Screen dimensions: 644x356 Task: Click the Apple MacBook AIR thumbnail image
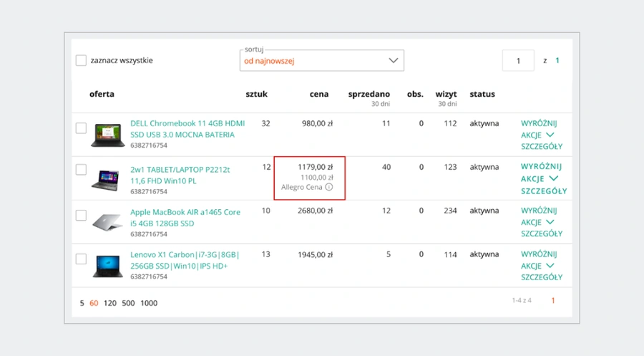[107, 222]
